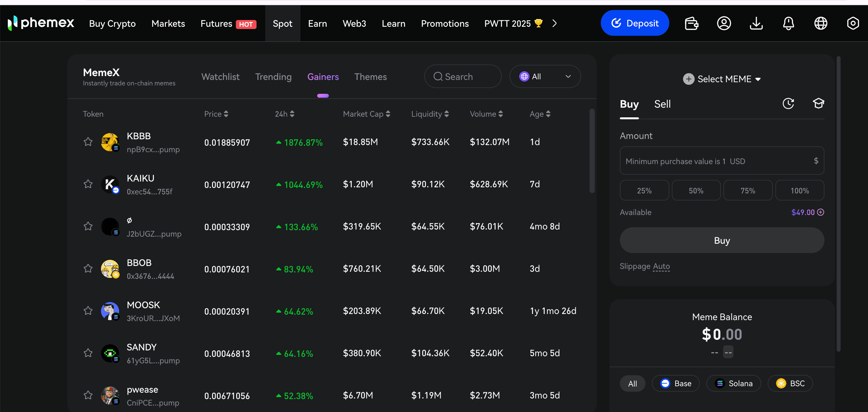
Task: Favorite the BBOB token
Action: (88, 269)
